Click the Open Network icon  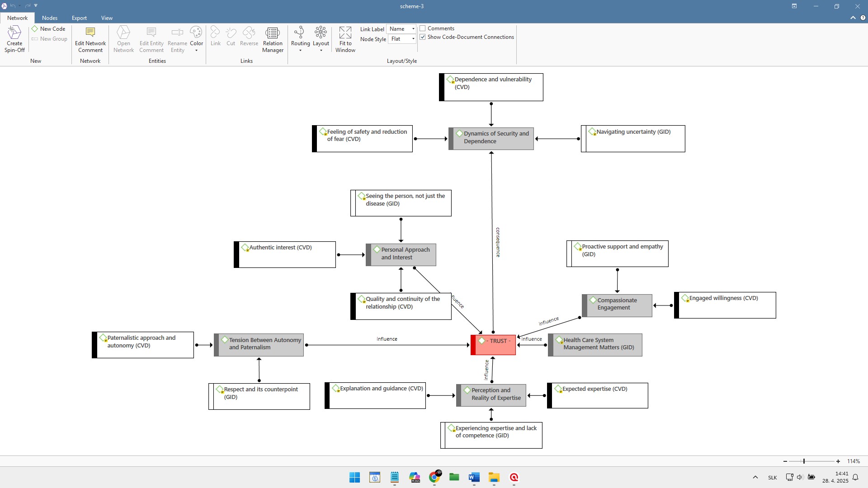point(123,39)
